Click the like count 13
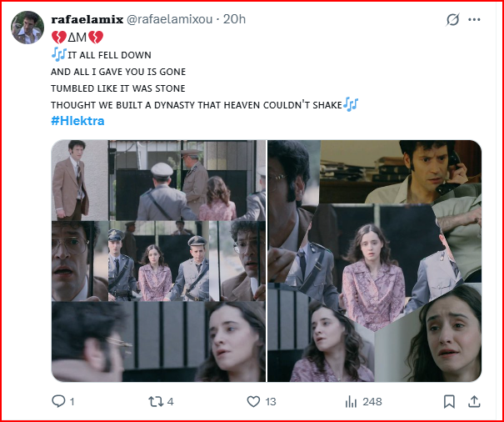504x422 pixels. [x=271, y=402]
